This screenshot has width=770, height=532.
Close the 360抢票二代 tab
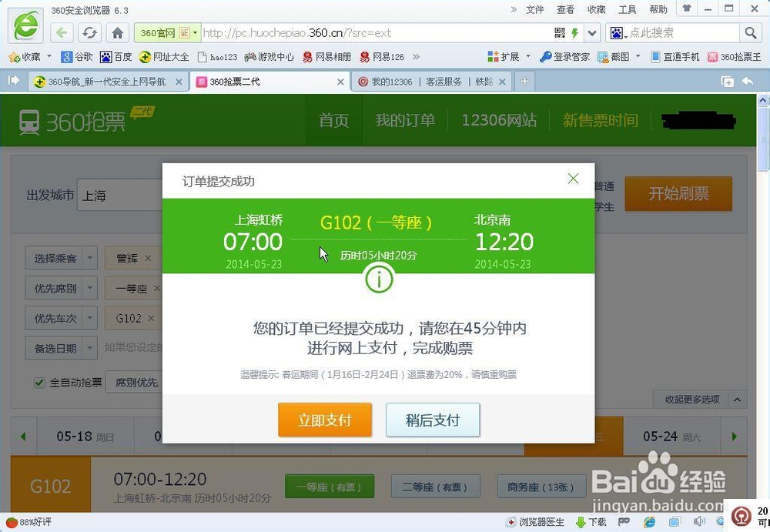pos(340,82)
